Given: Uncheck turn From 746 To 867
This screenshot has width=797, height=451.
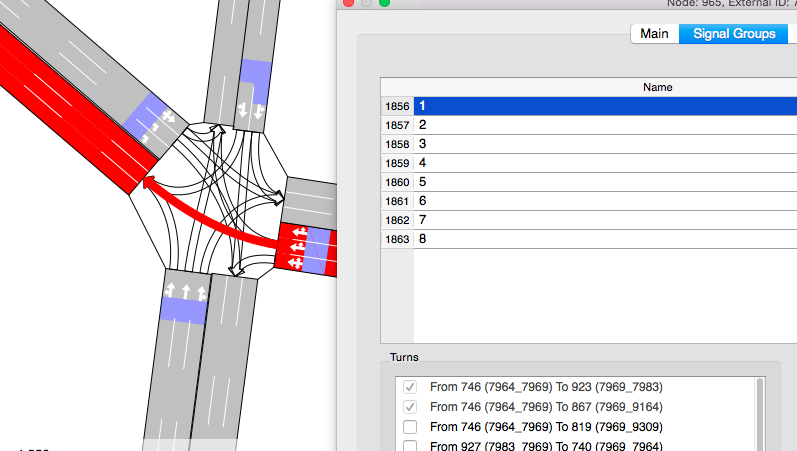Looking at the screenshot, I should coord(409,407).
